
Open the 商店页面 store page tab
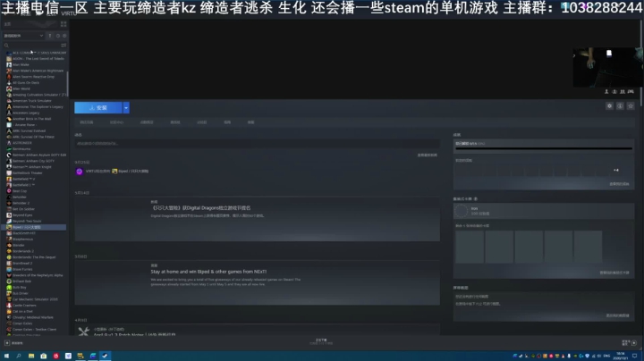[86, 122]
